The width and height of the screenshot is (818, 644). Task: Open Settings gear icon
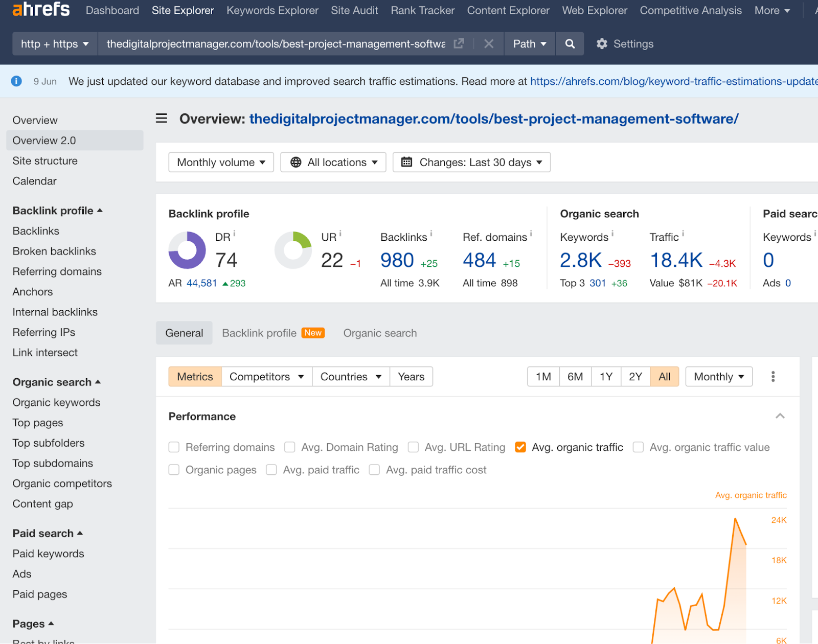pos(602,43)
